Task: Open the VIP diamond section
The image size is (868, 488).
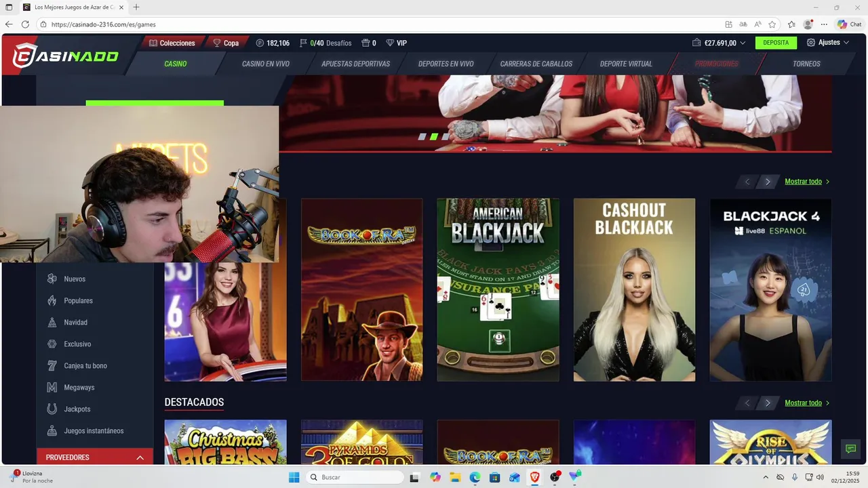Action: pos(397,43)
